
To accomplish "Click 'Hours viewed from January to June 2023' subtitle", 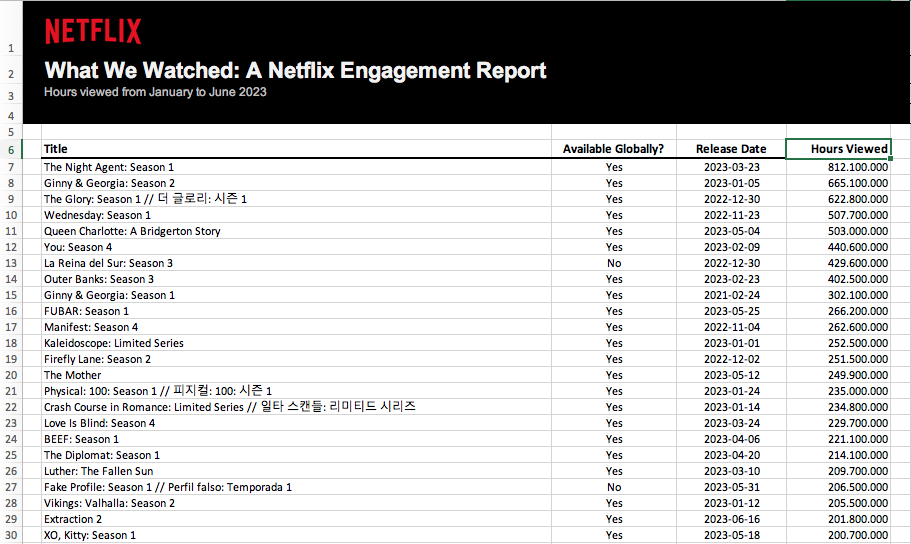I will point(155,92).
